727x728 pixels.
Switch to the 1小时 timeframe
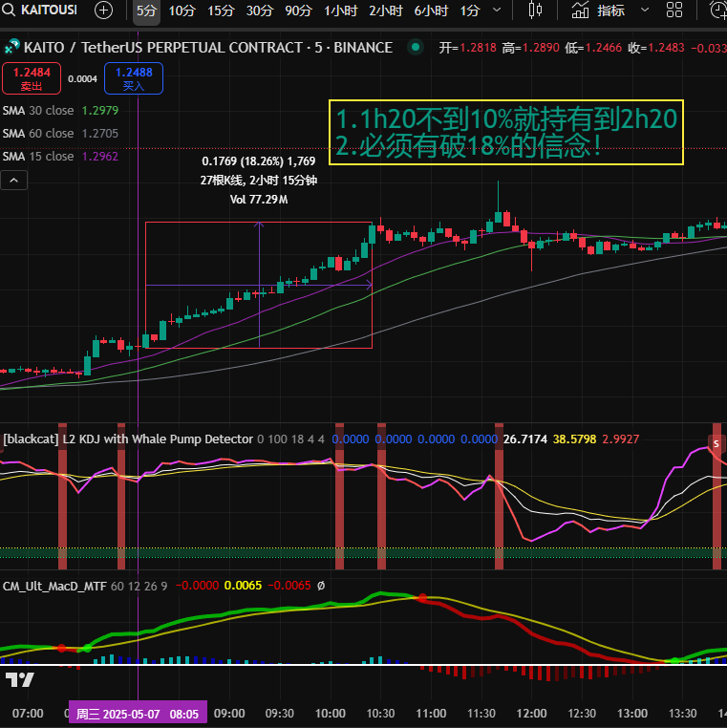pos(340,11)
